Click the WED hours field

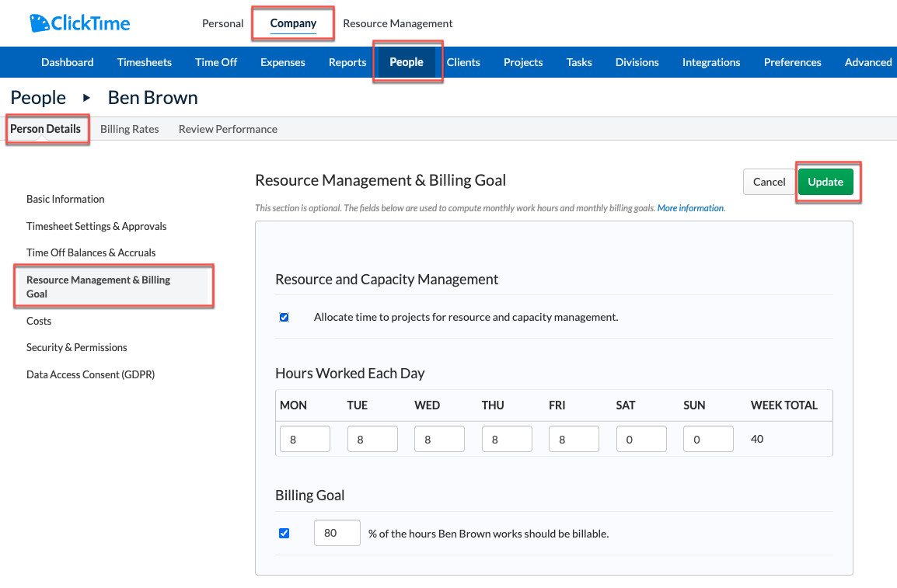[439, 439]
